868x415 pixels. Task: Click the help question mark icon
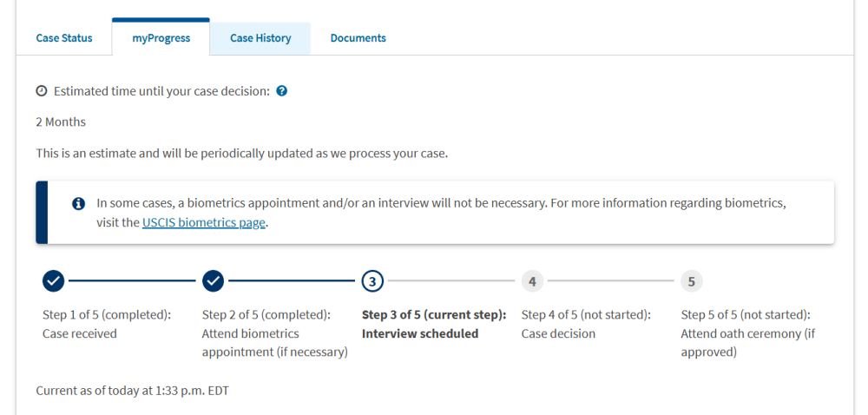click(282, 91)
